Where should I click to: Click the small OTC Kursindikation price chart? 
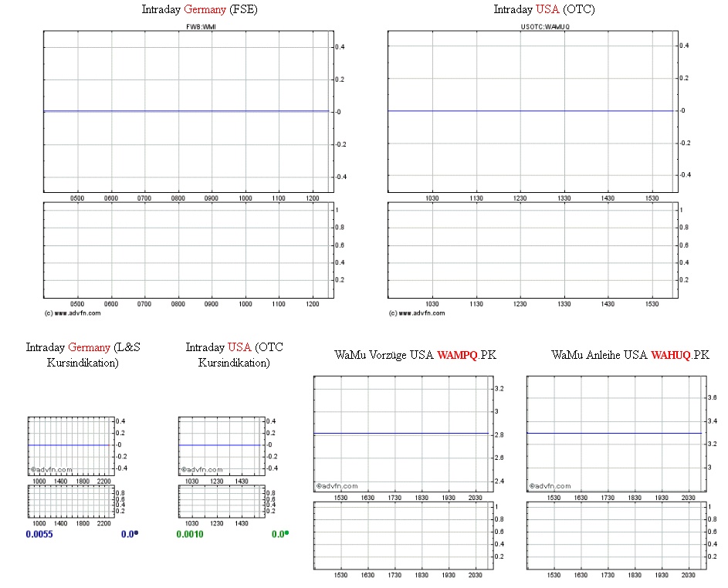(x=222, y=446)
